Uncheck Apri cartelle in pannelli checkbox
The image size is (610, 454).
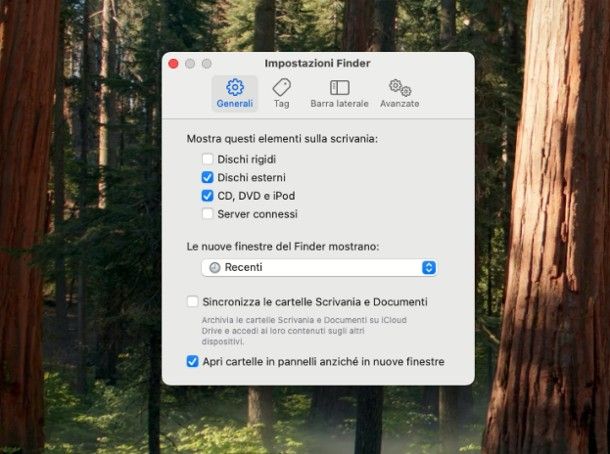tap(193, 361)
